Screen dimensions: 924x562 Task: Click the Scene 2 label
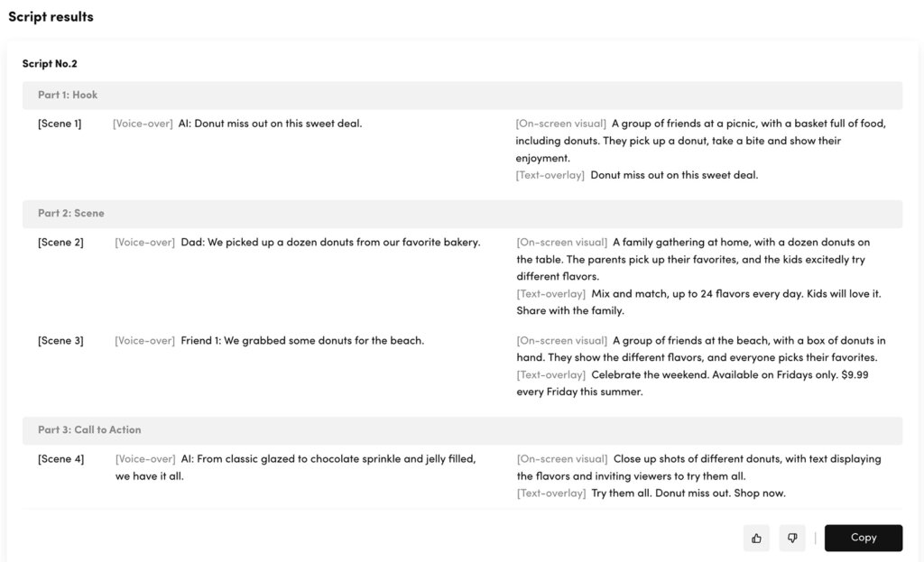pyautogui.click(x=60, y=243)
